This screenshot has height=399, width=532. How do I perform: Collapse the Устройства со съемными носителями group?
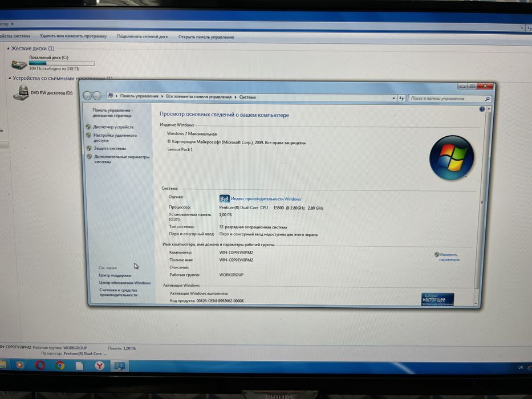[x=10, y=78]
